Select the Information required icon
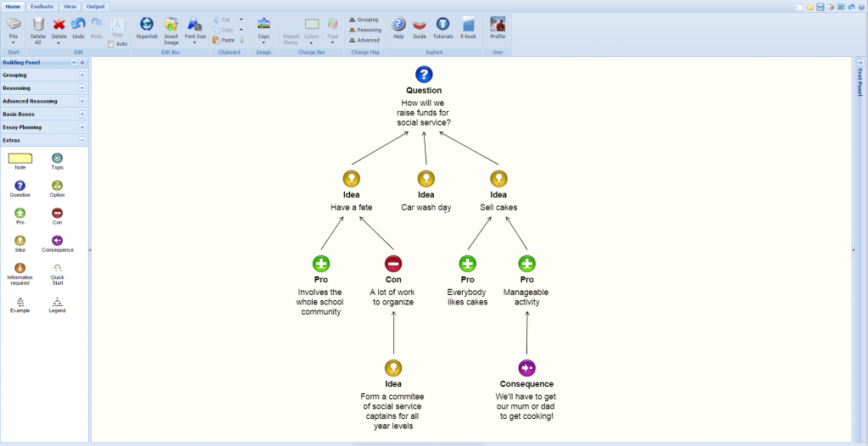Screen dimensions: 868x446 coord(20,268)
